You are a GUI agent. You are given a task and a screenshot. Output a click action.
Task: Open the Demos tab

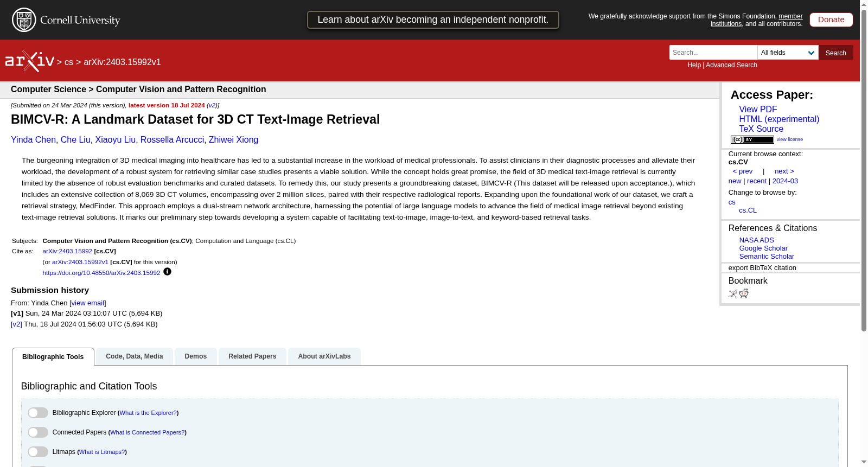point(196,356)
